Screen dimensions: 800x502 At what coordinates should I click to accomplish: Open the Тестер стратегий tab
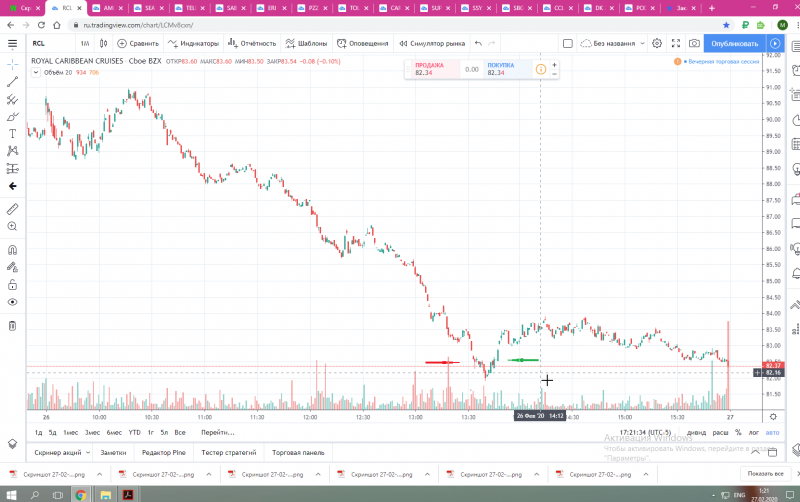[229, 453]
